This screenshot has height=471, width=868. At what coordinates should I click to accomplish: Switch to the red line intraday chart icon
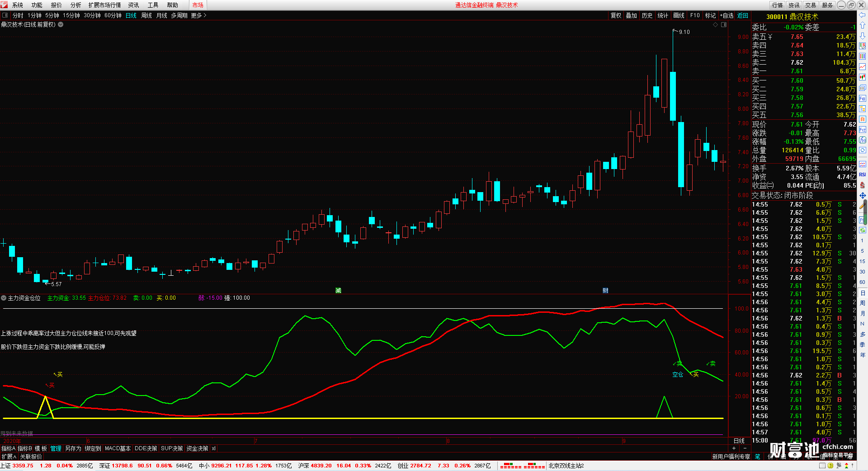863,67
